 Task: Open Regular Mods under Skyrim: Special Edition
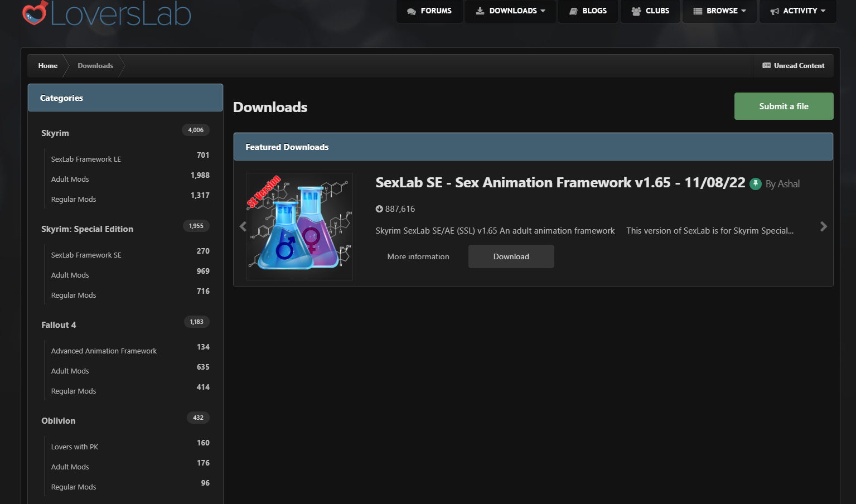tap(74, 295)
